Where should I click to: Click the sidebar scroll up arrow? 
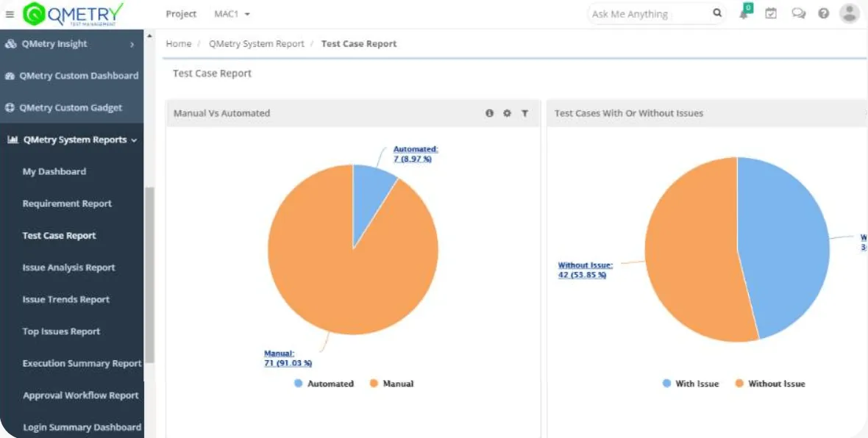149,36
